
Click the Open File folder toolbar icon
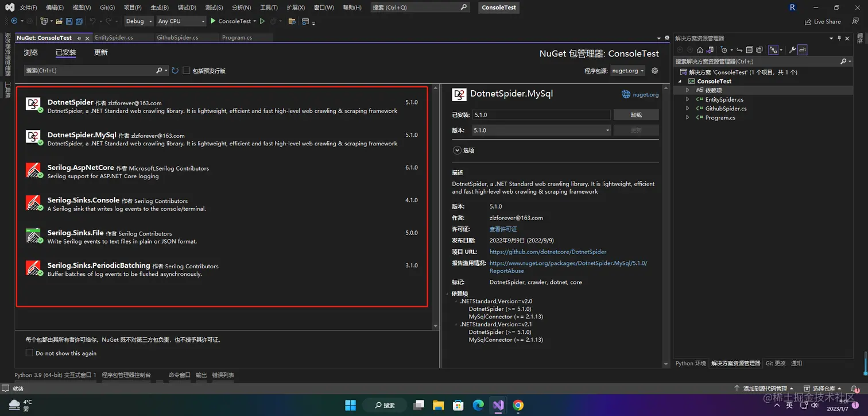(59, 21)
